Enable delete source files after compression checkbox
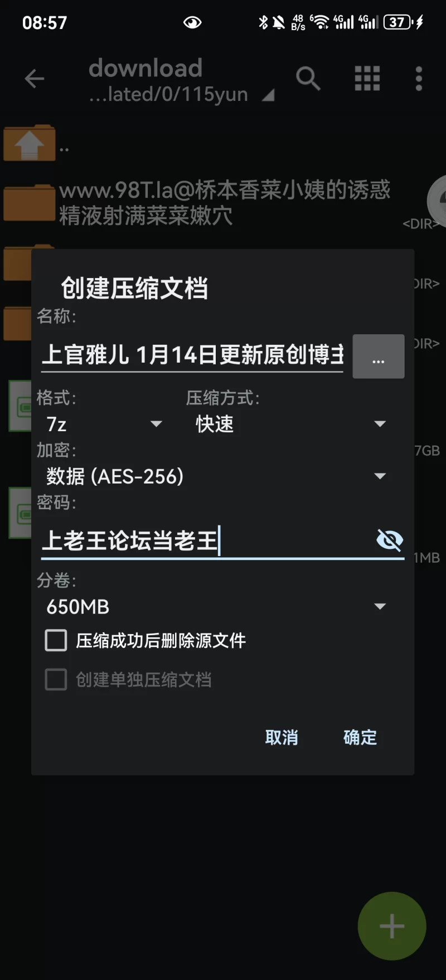 coord(56,641)
